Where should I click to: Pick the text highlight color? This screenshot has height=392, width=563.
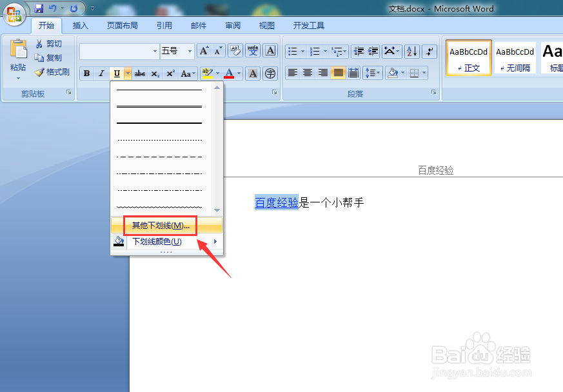click(207, 73)
